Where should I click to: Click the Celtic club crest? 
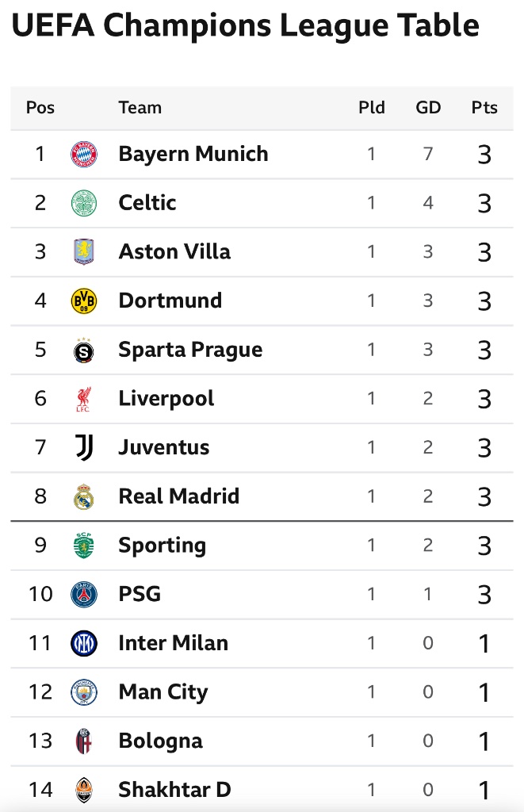click(84, 203)
